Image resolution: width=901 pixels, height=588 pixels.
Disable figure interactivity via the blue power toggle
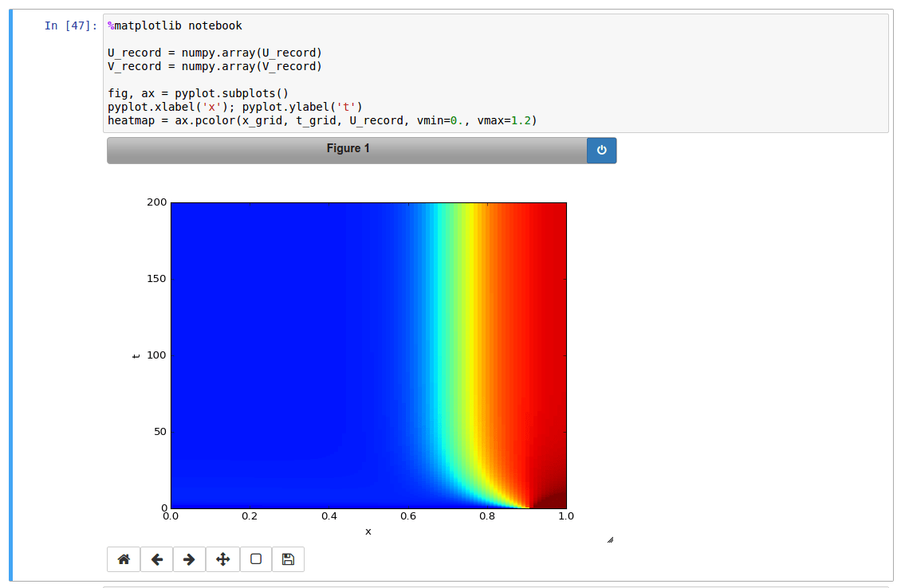point(602,150)
